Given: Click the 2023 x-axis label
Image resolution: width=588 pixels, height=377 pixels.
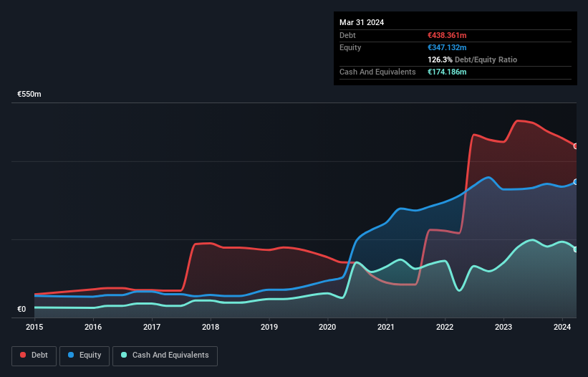Looking at the screenshot, I should pyautogui.click(x=503, y=327).
